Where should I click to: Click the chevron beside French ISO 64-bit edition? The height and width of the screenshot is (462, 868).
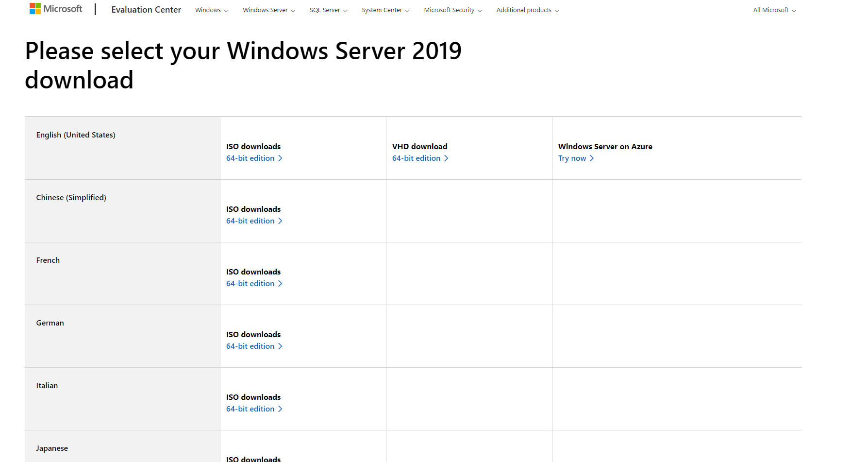tap(281, 283)
